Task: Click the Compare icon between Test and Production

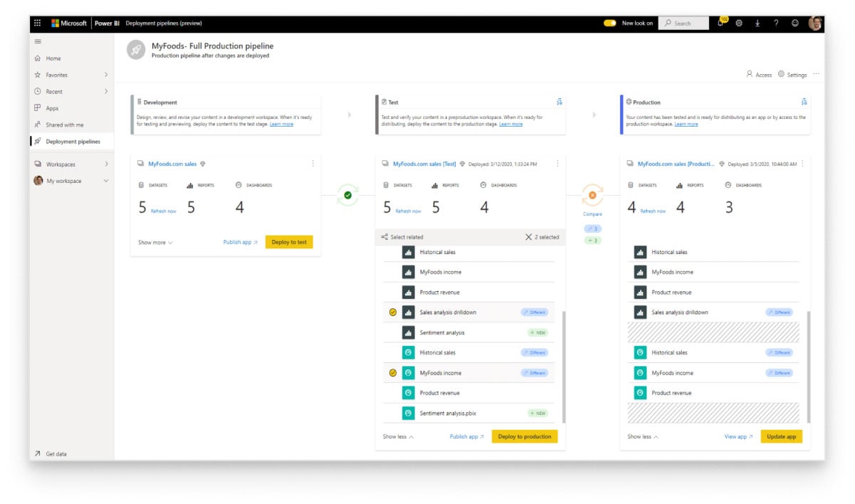Action: 592,195
